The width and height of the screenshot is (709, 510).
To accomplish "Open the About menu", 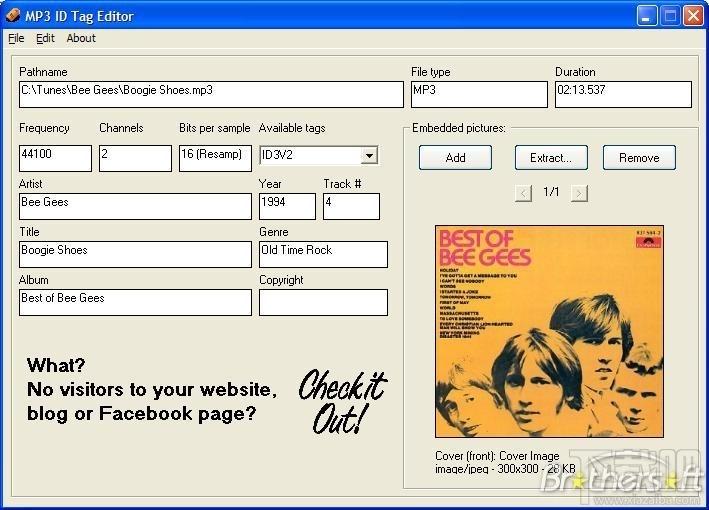I will (81, 38).
